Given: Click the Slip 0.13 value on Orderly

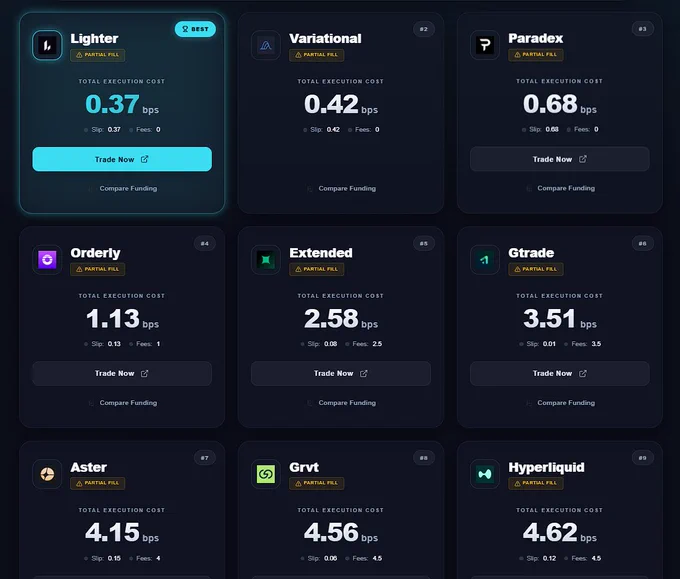Looking at the screenshot, I should pyautogui.click(x=114, y=344).
